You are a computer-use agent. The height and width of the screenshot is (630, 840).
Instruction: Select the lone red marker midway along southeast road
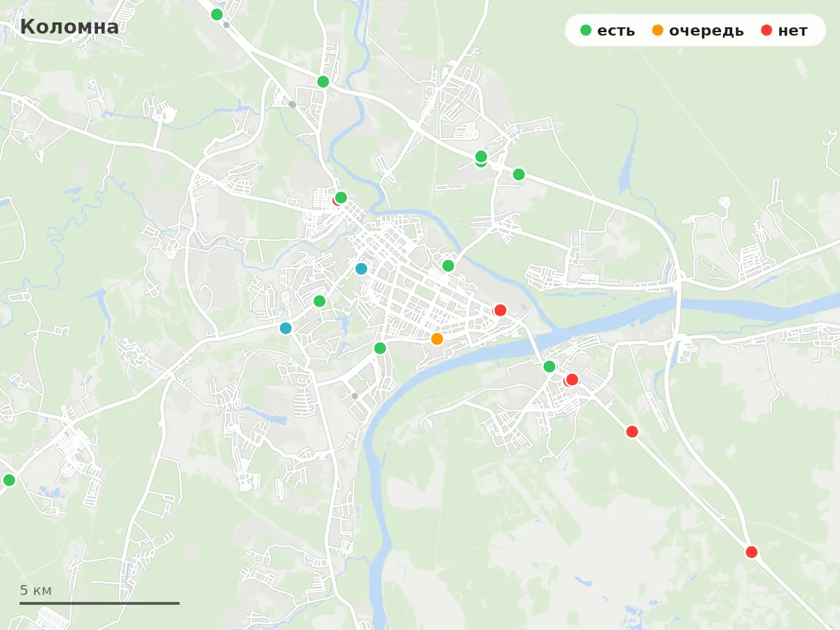click(632, 432)
